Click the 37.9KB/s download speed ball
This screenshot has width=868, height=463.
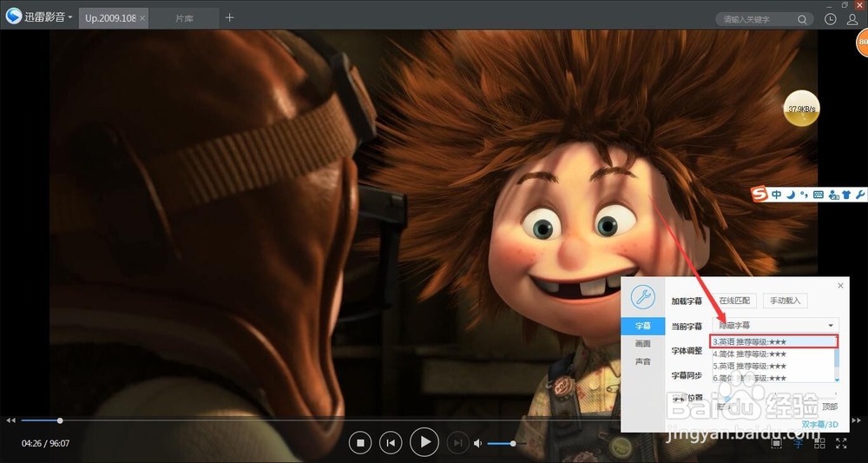[801, 108]
